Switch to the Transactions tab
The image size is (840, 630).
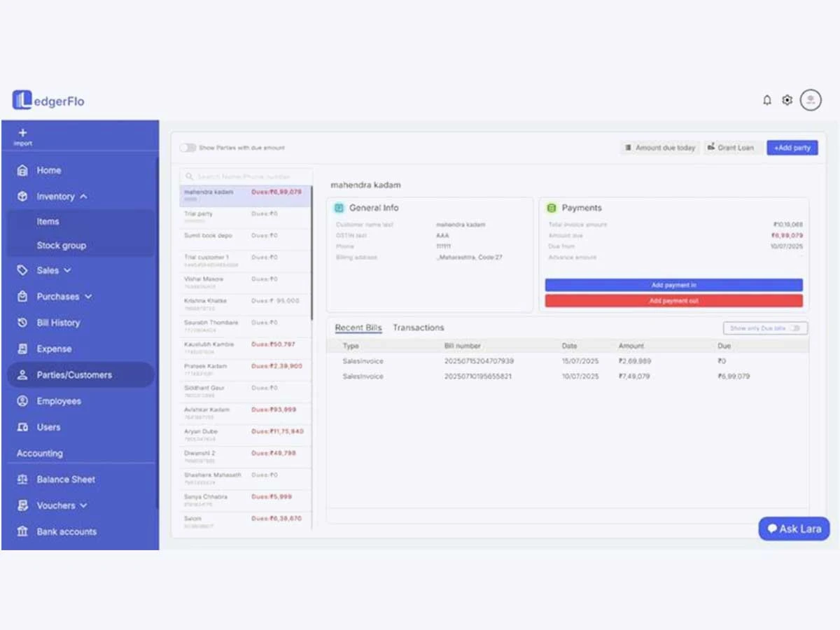pyautogui.click(x=419, y=328)
